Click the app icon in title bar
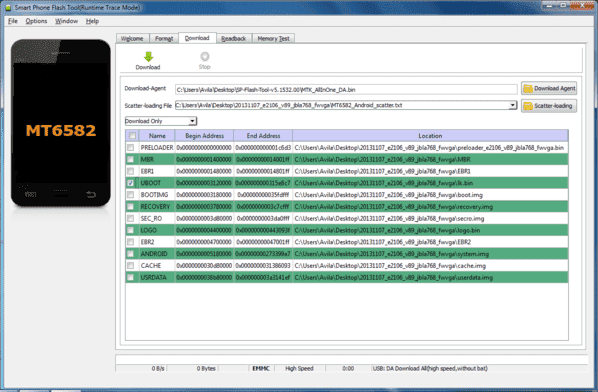The height and width of the screenshot is (392, 598). (x=8, y=8)
